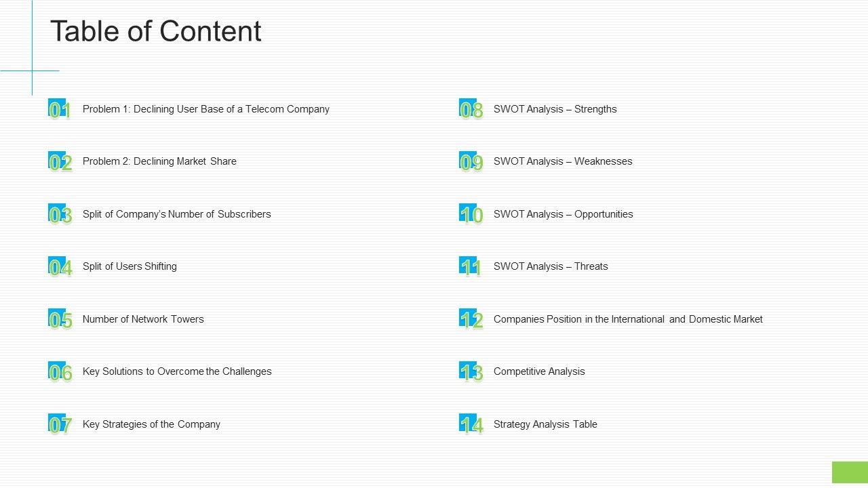The width and height of the screenshot is (868, 488).
Task: Select SWOT Analysis – Weaknesses entry
Action: coord(563,161)
